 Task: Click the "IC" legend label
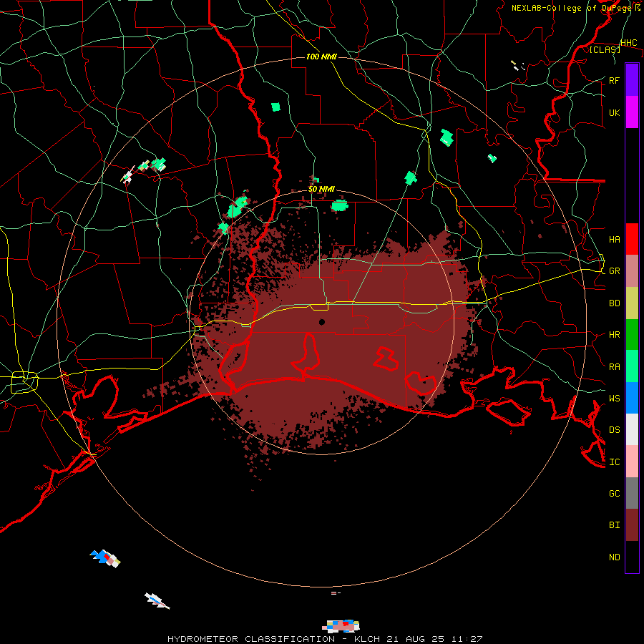click(x=614, y=462)
